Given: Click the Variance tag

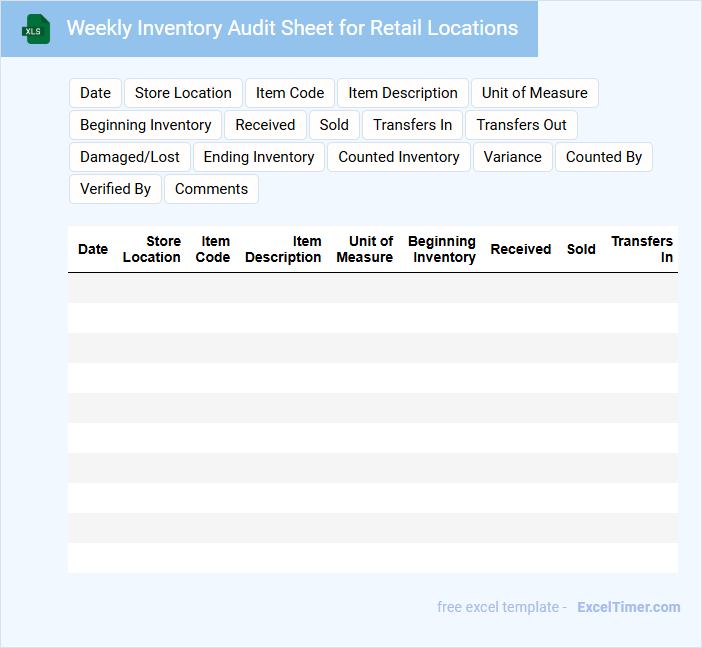Looking at the screenshot, I should (x=512, y=157).
